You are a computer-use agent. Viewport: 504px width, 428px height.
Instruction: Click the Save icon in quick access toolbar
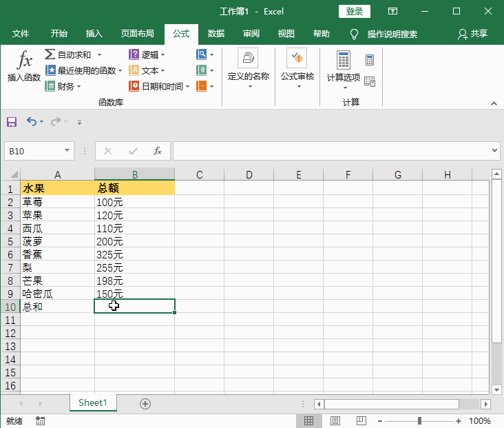pyautogui.click(x=12, y=122)
